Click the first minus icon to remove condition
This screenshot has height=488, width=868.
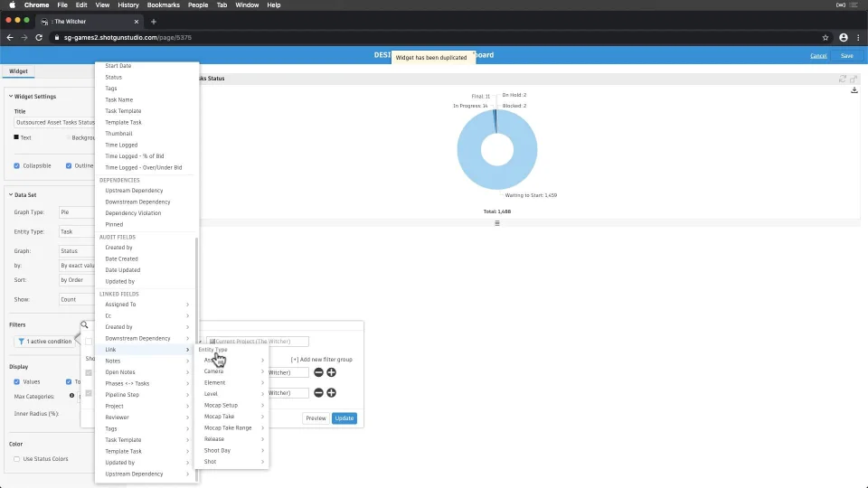pos(318,372)
